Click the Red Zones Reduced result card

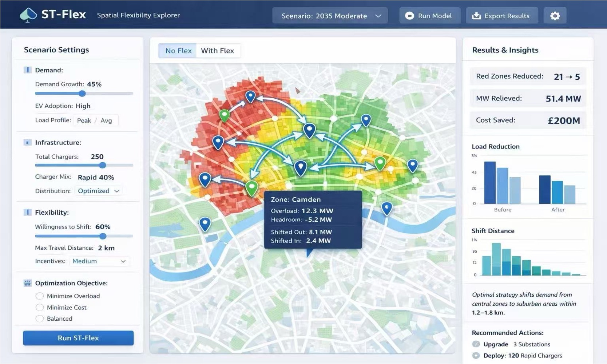528,76
